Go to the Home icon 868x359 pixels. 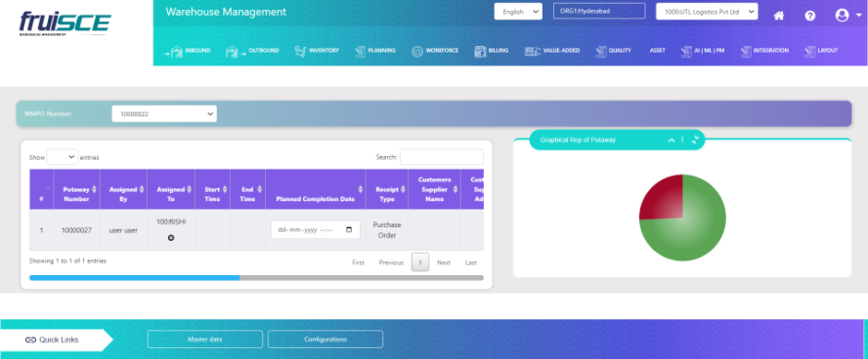point(778,16)
